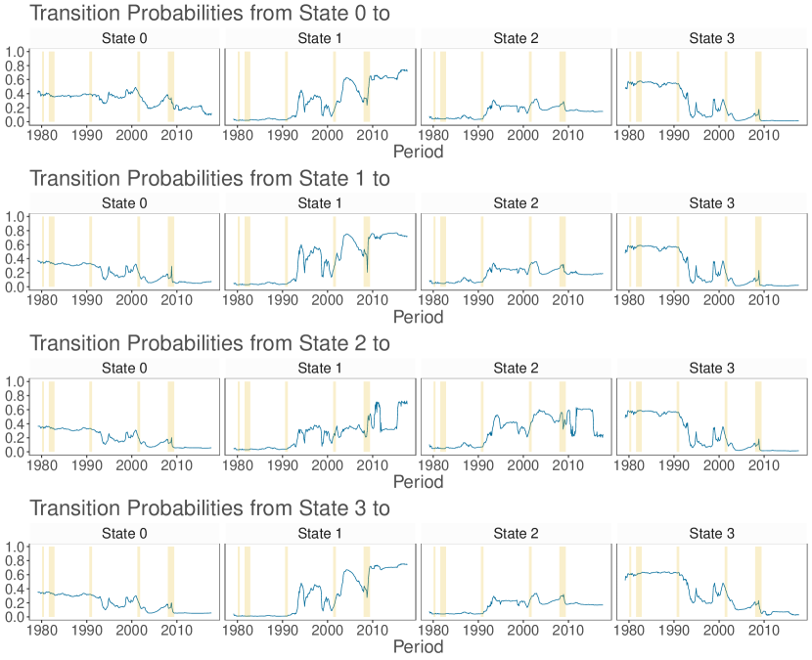Image resolution: width=812 pixels, height=660 pixels.
Task: Click Period axis label under from-State-3 chart
Action: coord(418,647)
